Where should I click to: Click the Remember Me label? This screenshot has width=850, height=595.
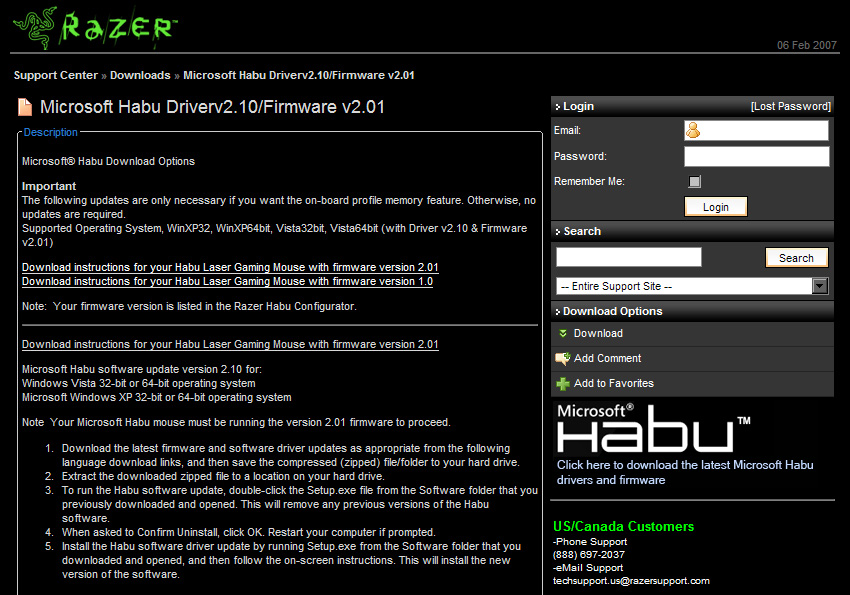(x=589, y=182)
